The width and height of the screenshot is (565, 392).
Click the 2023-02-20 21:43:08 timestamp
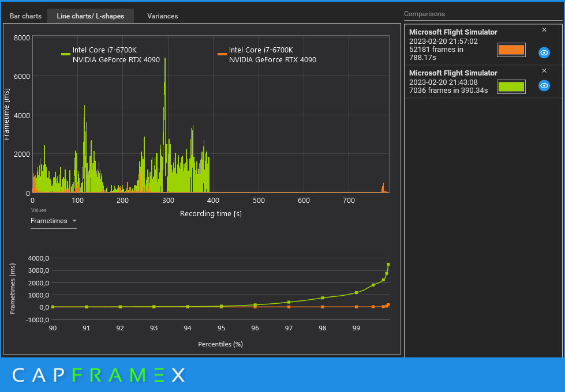click(x=443, y=82)
